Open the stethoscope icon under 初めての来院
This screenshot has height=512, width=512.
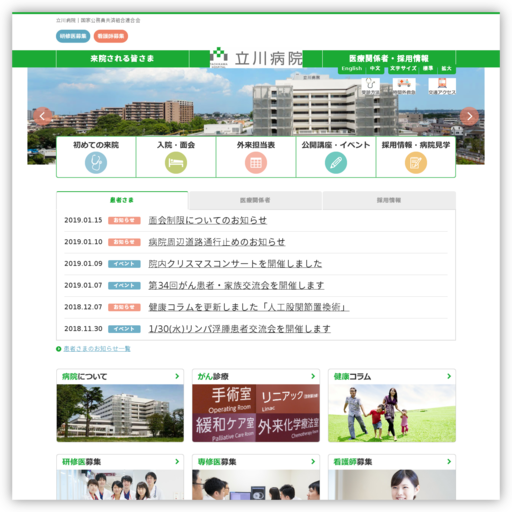tap(96, 163)
